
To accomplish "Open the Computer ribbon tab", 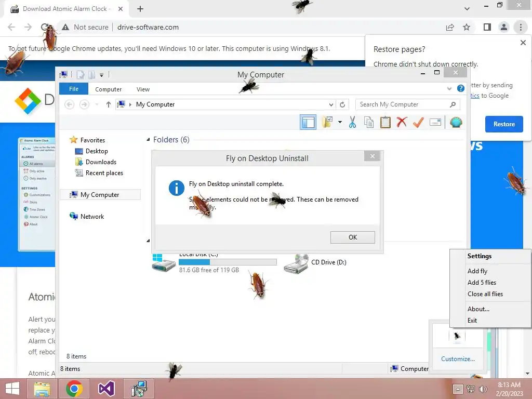I will [108, 89].
